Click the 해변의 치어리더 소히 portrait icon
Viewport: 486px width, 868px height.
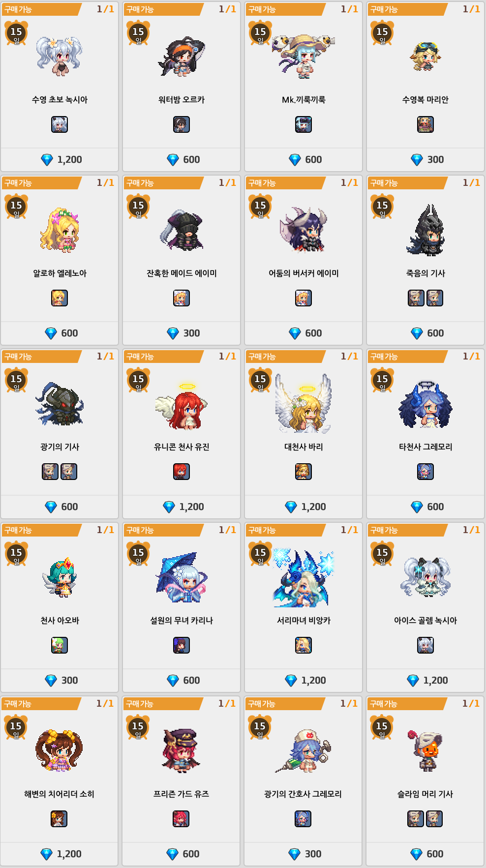(59, 819)
